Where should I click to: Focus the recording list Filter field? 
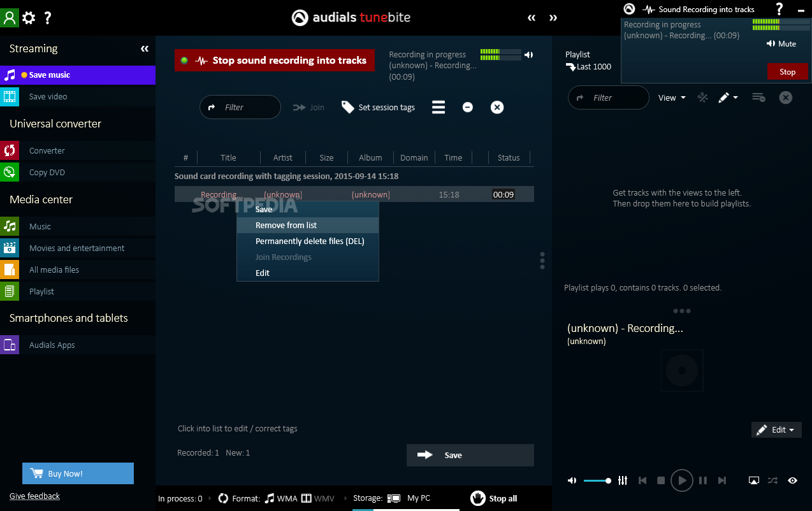[240, 107]
